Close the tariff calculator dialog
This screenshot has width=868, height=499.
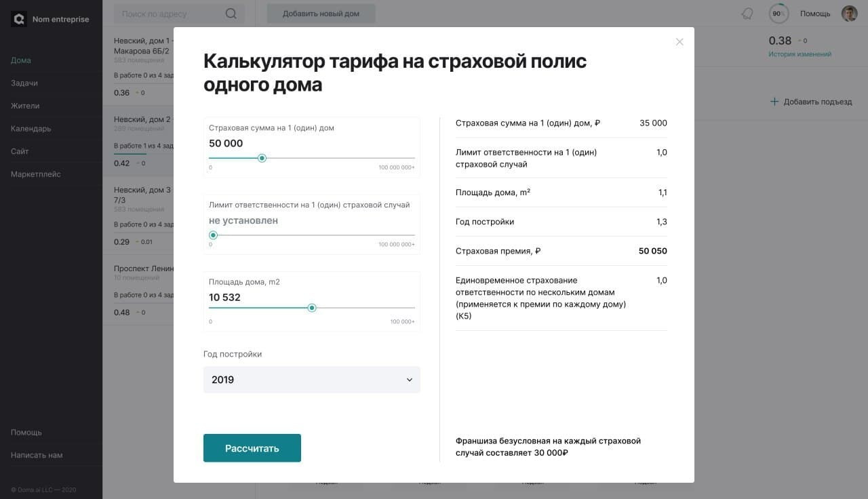(x=679, y=42)
